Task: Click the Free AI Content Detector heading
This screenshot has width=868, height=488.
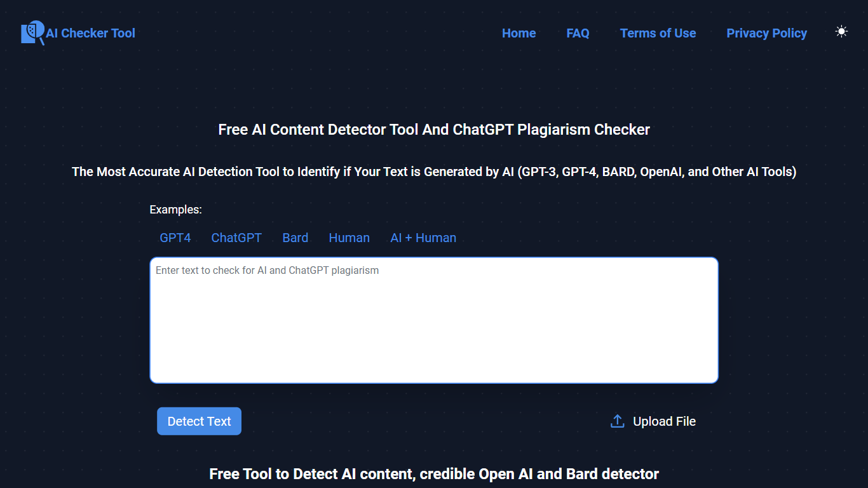Action: click(434, 130)
